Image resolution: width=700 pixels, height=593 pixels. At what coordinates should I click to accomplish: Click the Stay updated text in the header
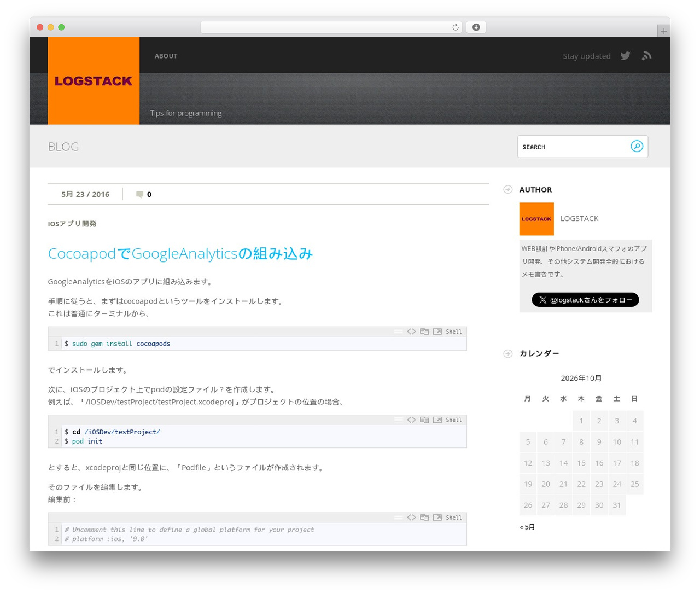click(x=587, y=56)
